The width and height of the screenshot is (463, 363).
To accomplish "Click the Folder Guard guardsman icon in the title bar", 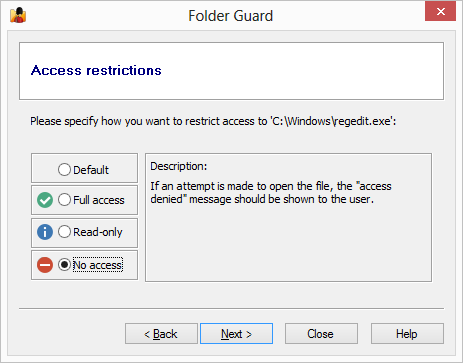I will (18, 15).
